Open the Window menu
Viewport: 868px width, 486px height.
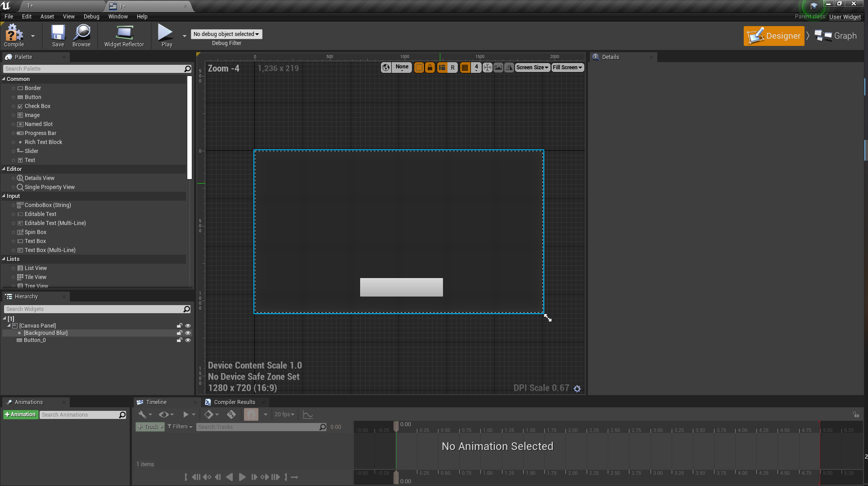(118, 16)
